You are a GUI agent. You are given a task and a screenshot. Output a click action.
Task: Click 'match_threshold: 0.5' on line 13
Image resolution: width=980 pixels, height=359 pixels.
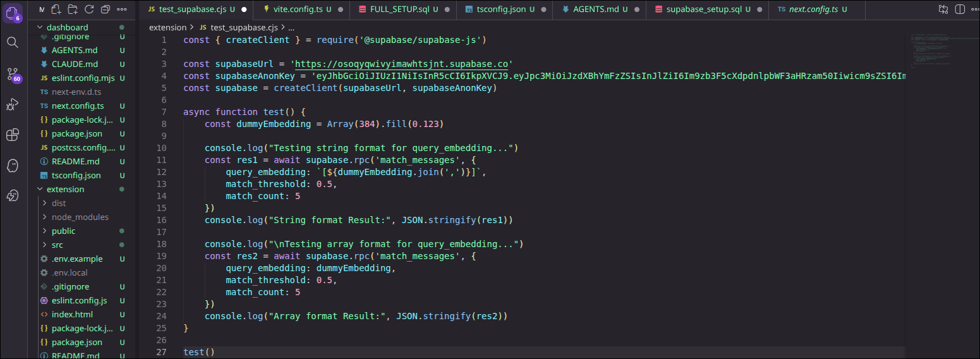pyautogui.click(x=281, y=184)
